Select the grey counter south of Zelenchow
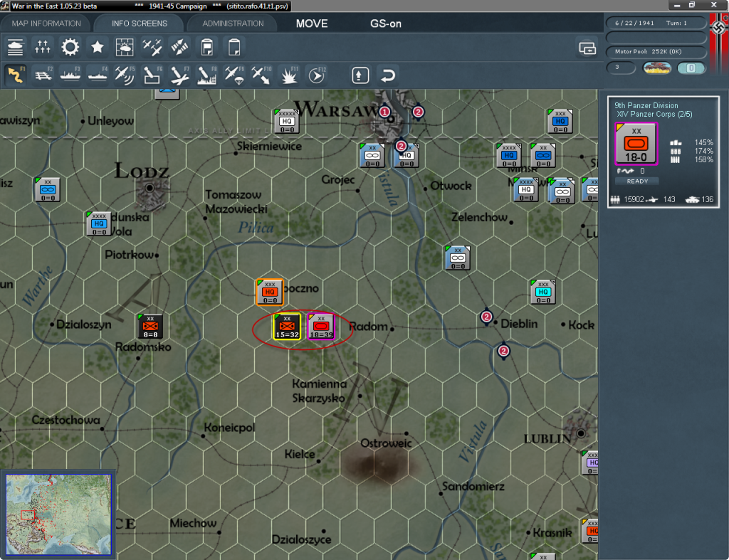 click(x=458, y=258)
